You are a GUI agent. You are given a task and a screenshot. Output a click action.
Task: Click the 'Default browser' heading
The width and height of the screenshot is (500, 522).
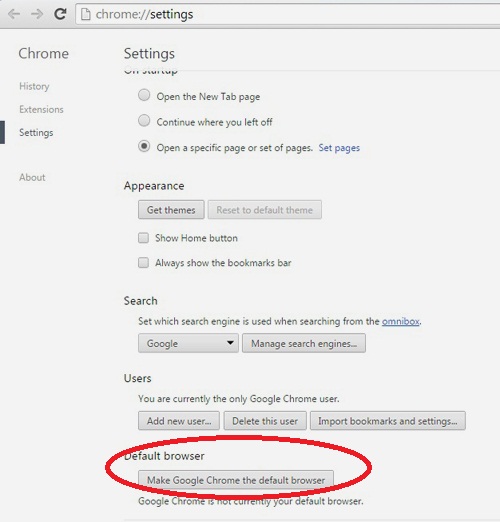click(x=164, y=456)
